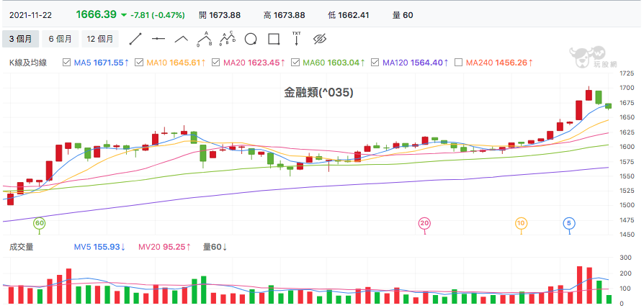Select the ABC wave pattern tool

click(x=204, y=39)
